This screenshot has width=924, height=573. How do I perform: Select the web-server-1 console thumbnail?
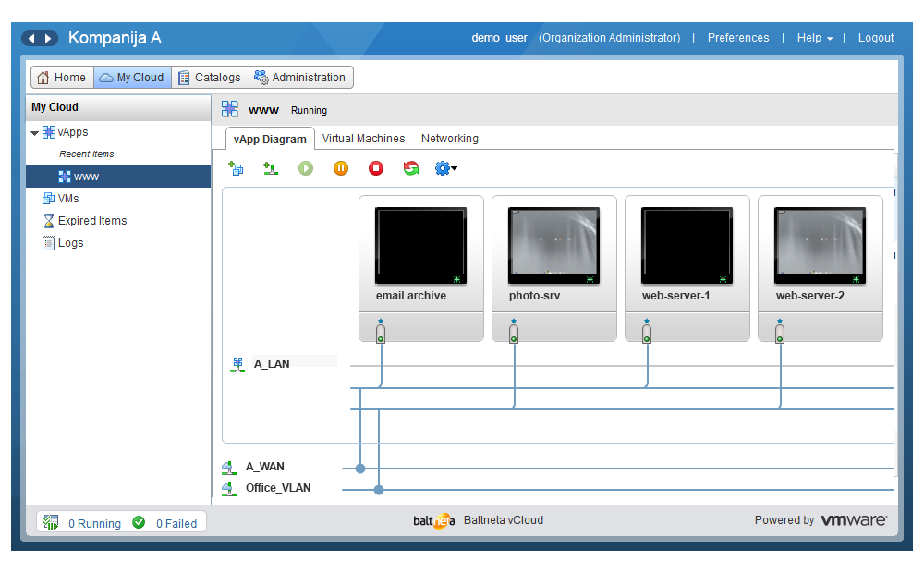(x=687, y=245)
